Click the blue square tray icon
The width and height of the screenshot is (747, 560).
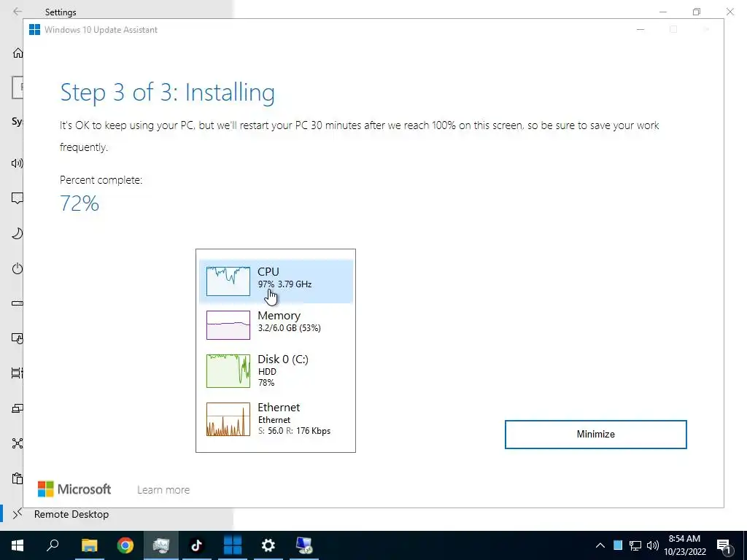pyautogui.click(x=618, y=545)
